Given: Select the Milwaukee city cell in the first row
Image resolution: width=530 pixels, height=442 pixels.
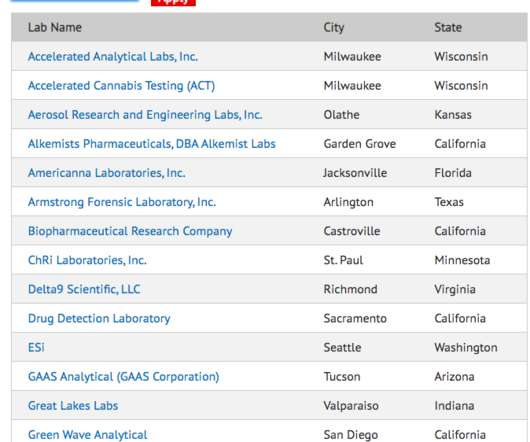Looking at the screenshot, I should point(352,56).
